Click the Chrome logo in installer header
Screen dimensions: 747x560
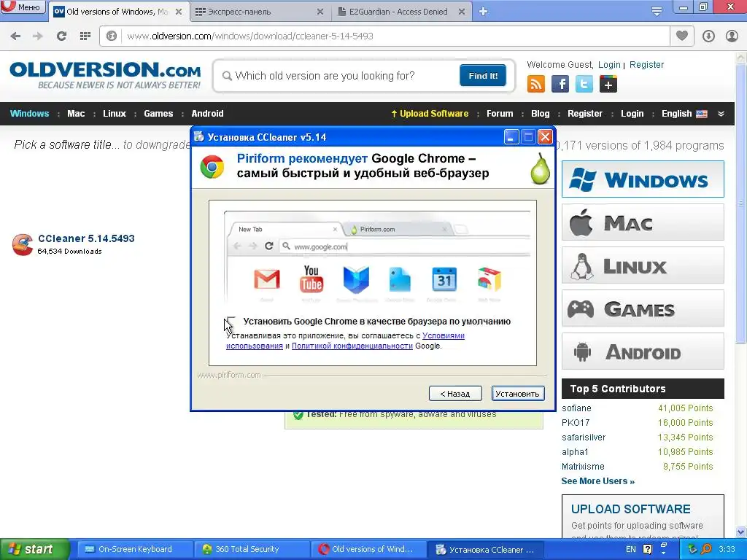click(x=212, y=167)
